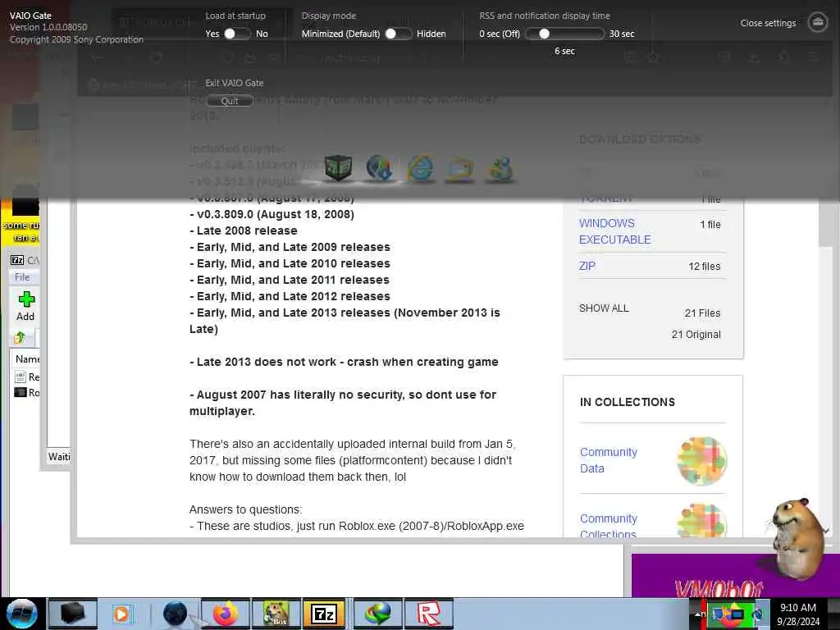This screenshot has width=840, height=630.
Task: Open the black box app in the taskbar
Action: pos(73,614)
